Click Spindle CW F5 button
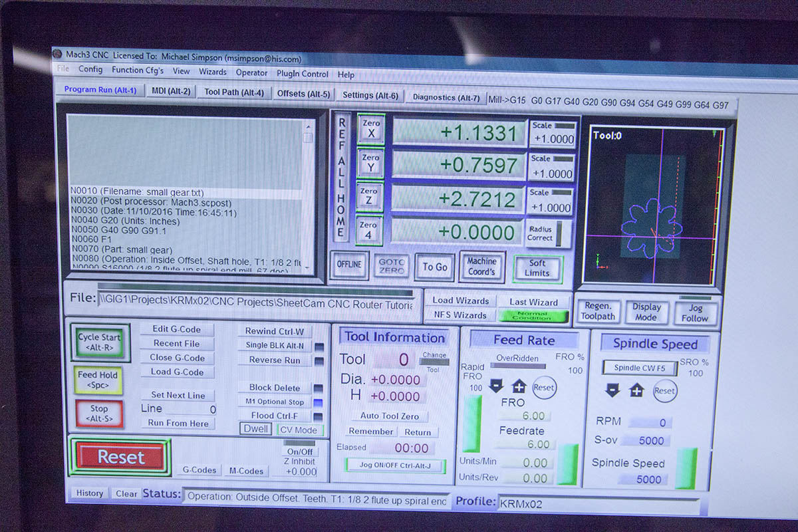Screen dimensions: 798x532 click(x=640, y=368)
